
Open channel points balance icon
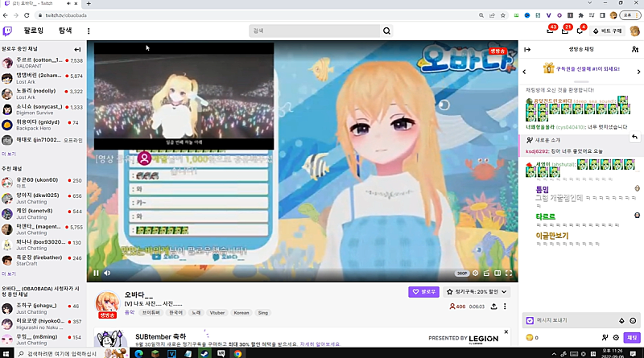click(x=529, y=337)
